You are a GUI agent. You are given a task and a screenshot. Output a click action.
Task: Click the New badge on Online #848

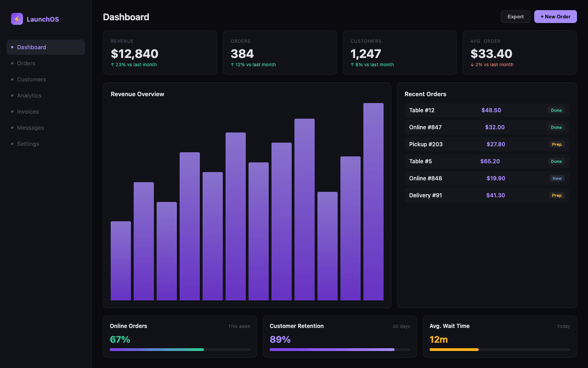click(557, 178)
